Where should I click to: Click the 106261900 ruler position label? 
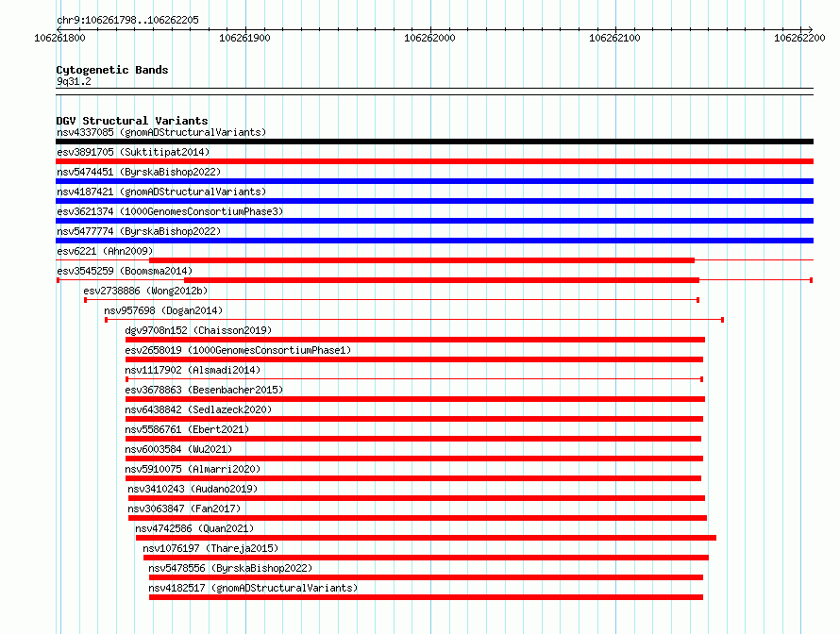click(x=244, y=38)
